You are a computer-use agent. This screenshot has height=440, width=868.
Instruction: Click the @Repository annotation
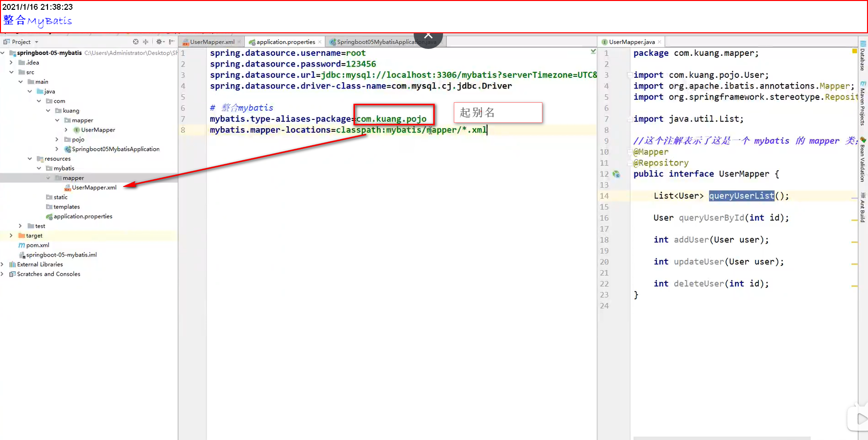point(661,163)
